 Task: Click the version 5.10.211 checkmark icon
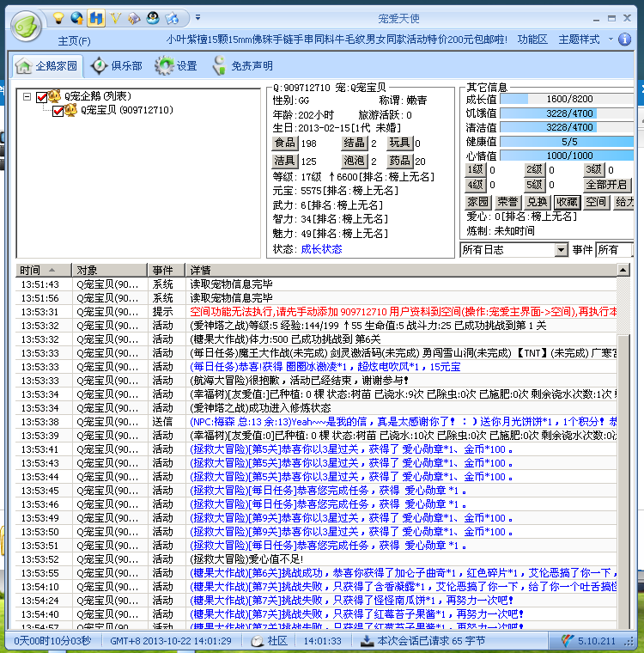pyautogui.click(x=568, y=641)
